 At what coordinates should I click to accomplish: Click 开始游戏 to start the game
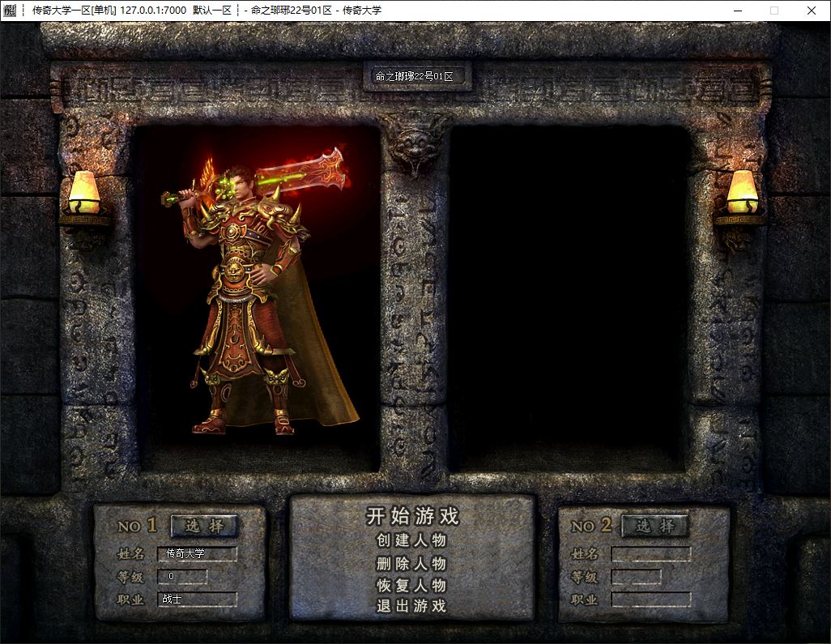tap(411, 516)
